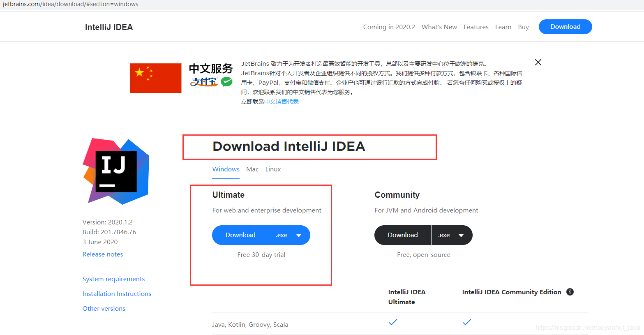Viewport: 644px width, 335px height.
Task: Download IntelliJ IDEA Community edition
Action: coord(403,235)
